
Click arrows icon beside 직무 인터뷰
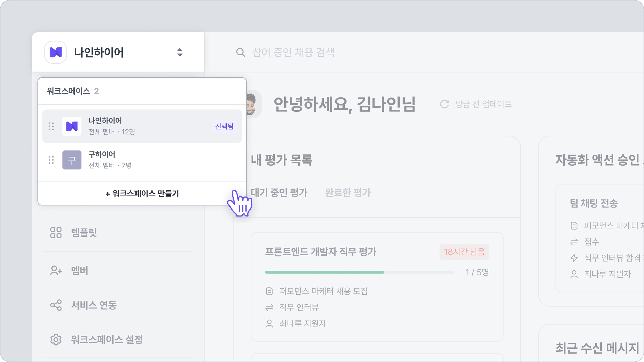269,307
